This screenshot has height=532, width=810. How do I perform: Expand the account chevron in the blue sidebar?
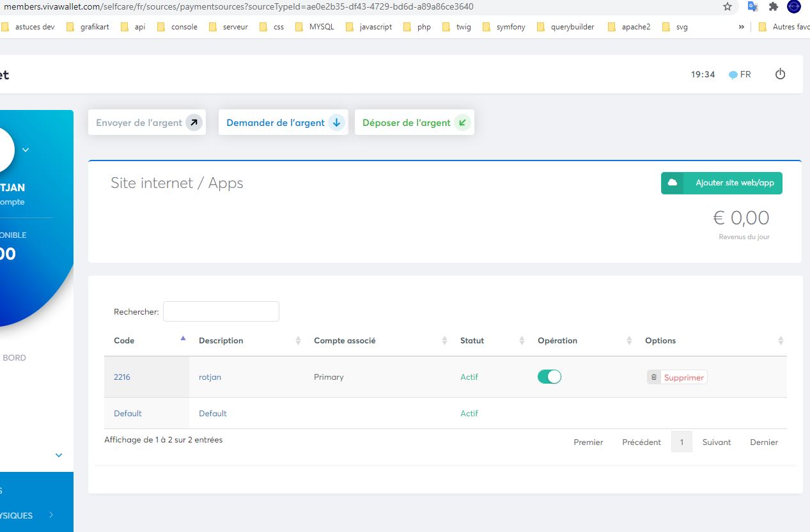[x=26, y=150]
